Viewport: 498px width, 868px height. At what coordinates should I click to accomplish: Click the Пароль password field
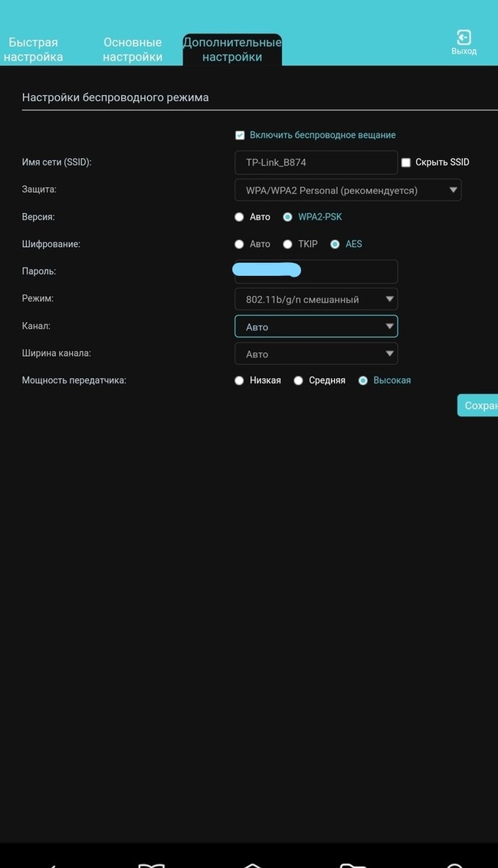316,271
